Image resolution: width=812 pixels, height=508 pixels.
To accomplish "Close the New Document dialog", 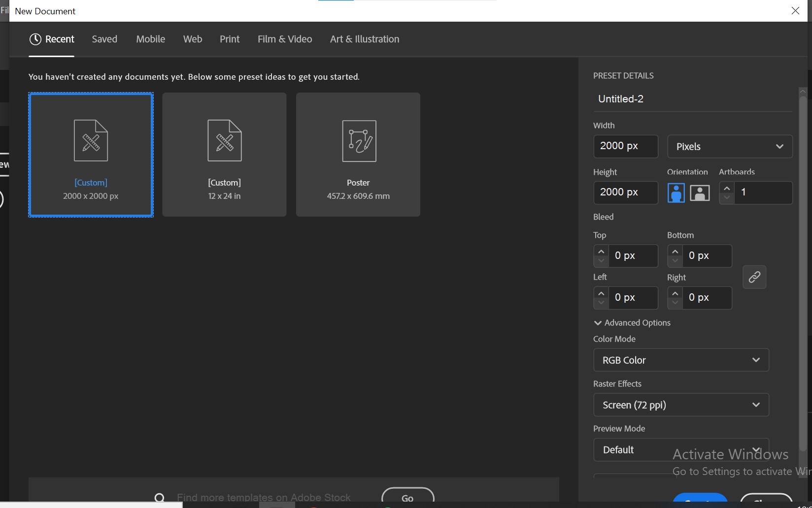I will click(x=795, y=11).
